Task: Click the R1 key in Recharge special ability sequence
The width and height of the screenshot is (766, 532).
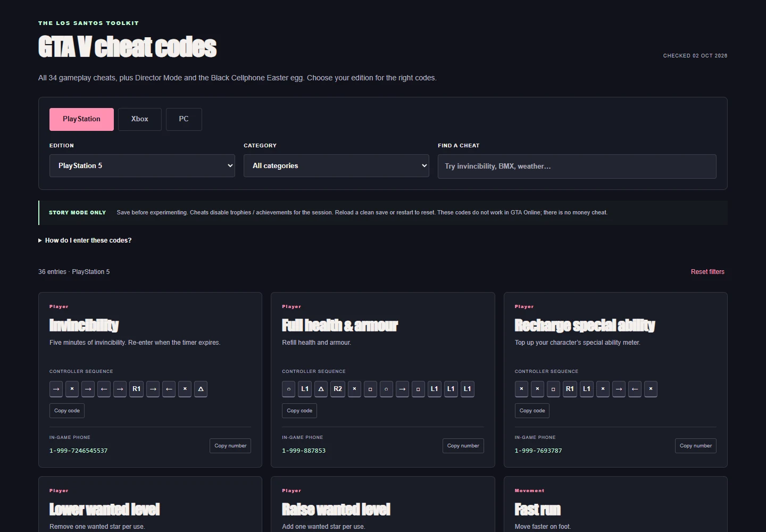Action: 570,389
